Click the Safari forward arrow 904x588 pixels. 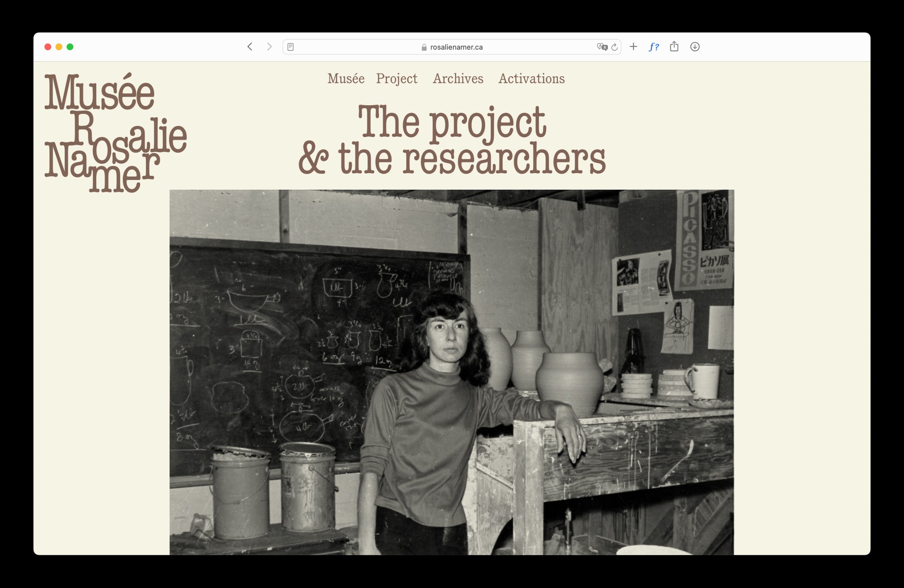269,47
